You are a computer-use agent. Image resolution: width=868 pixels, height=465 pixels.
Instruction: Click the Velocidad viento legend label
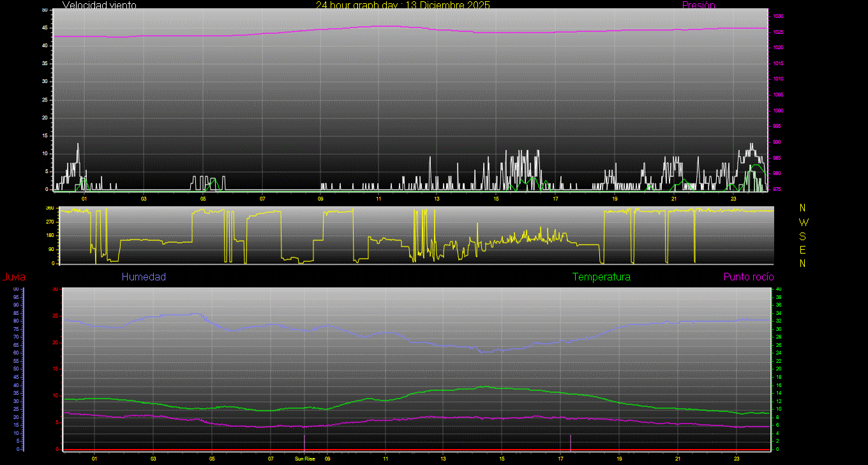coord(100,5)
